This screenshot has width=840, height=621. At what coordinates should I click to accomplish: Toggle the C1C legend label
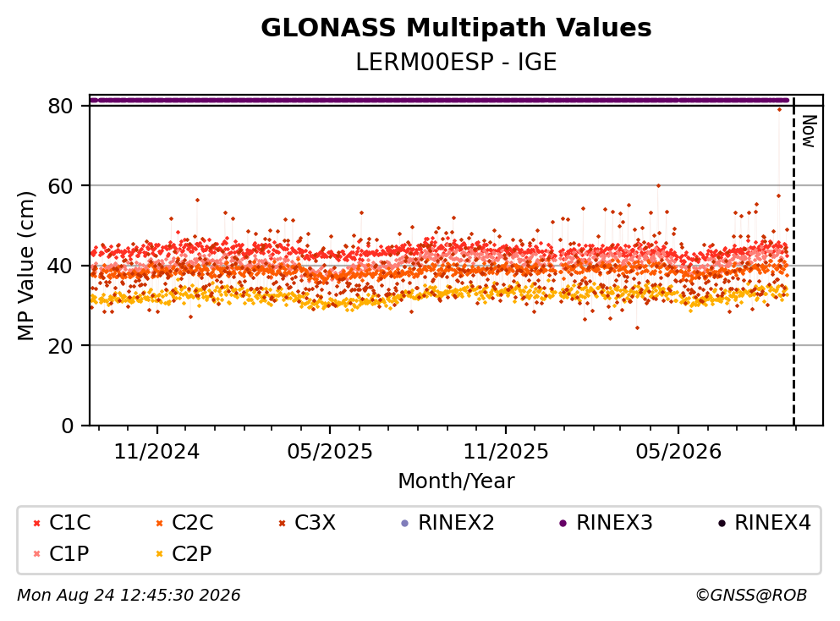(69, 522)
